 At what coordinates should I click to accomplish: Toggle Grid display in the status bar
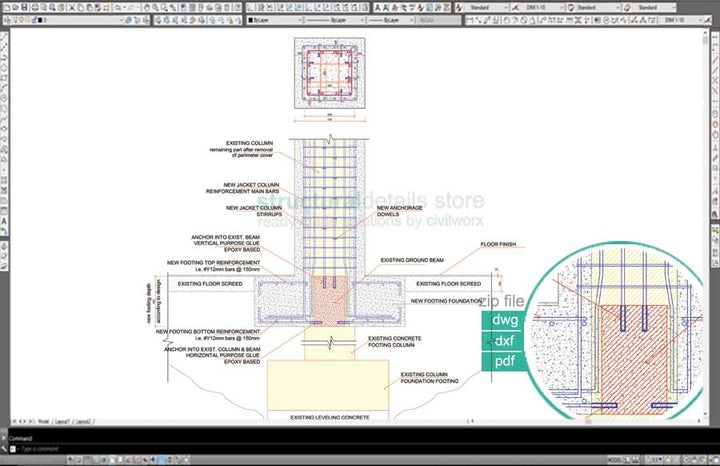pos(87,459)
